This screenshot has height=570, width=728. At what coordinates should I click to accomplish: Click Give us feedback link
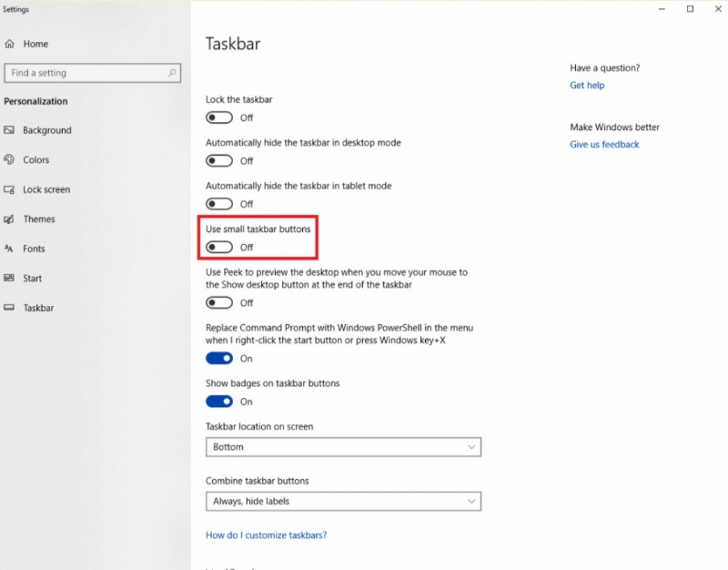(604, 145)
